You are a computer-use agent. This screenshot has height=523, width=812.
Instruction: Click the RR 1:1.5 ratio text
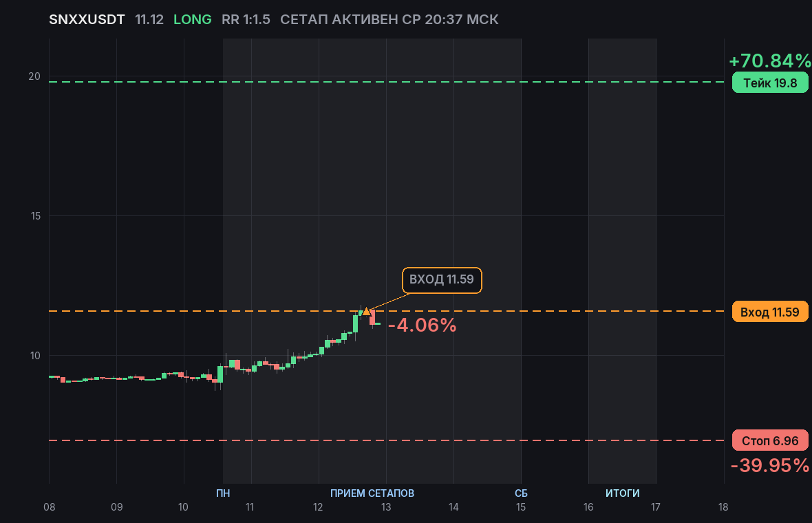click(246, 20)
